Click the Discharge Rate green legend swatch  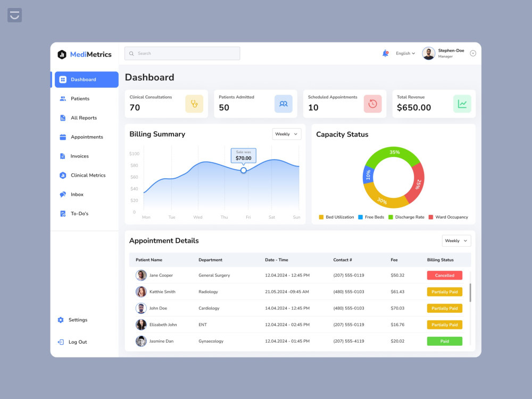(390, 217)
